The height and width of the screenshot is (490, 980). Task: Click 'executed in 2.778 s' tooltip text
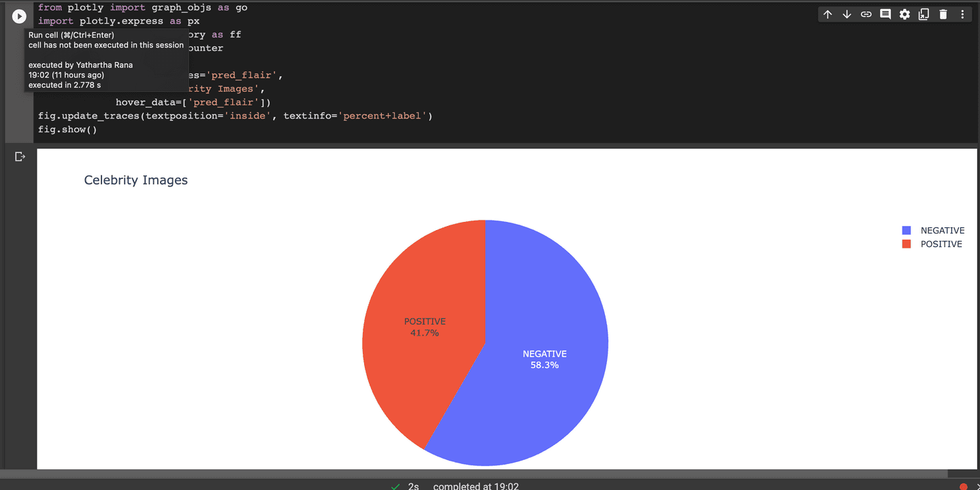click(65, 86)
